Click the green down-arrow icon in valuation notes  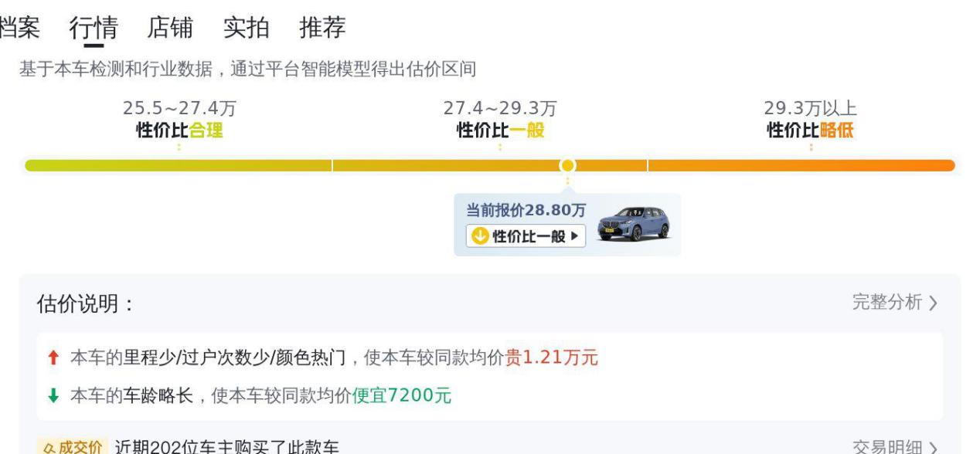click(x=53, y=395)
